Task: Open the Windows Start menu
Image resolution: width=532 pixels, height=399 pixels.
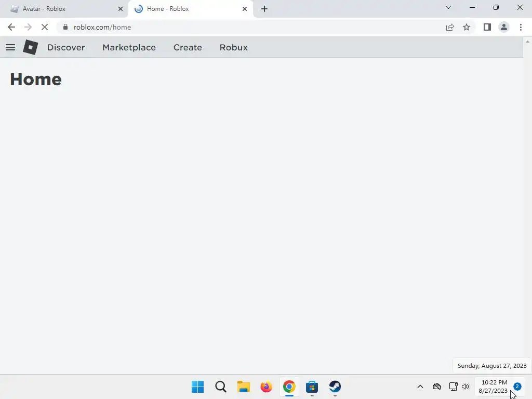Action: 198,387
